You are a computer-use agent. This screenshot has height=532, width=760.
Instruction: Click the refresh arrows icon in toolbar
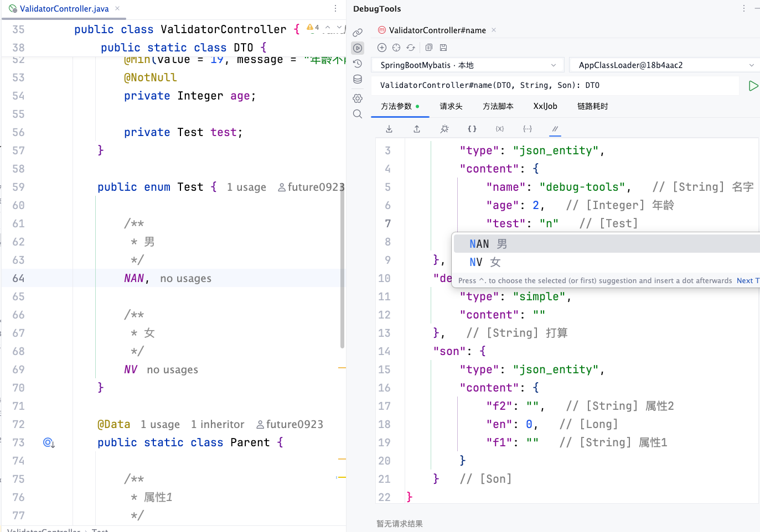coord(411,48)
